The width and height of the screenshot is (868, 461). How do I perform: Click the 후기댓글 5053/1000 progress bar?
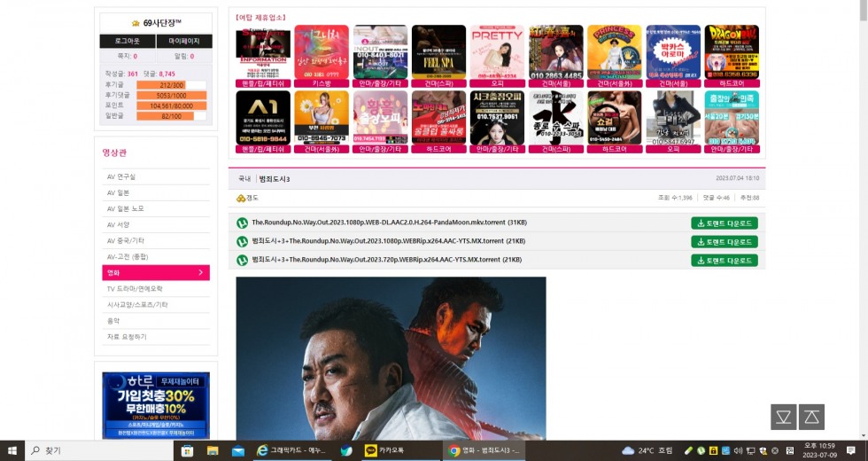click(x=172, y=96)
